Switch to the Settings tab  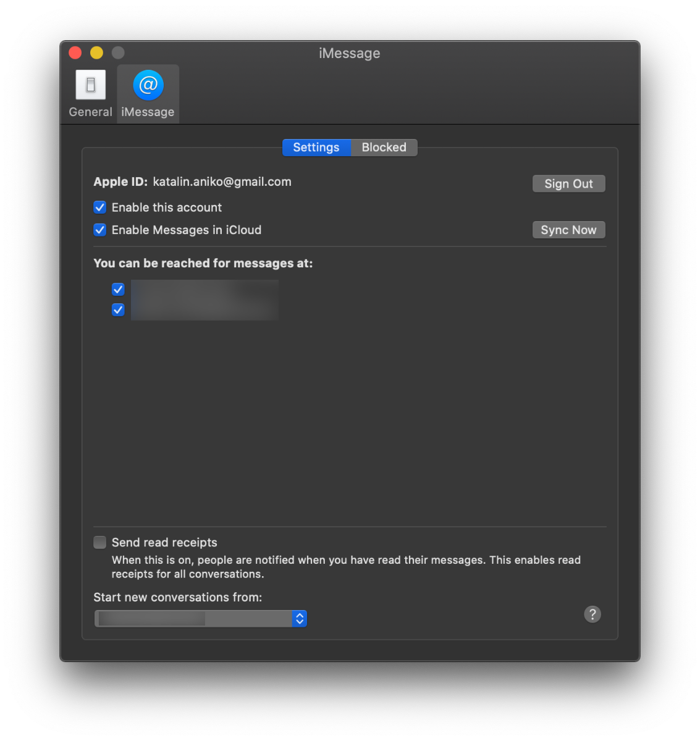pos(316,148)
